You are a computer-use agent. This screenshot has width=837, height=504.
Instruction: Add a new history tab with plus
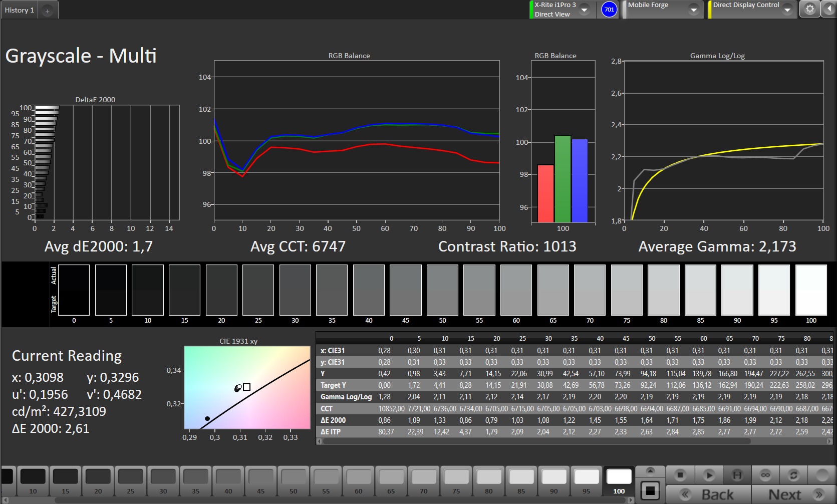pos(47,11)
